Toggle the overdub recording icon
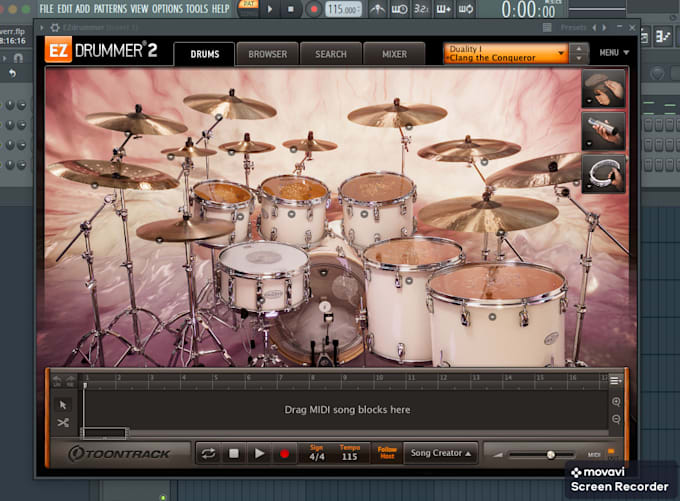The image size is (680, 501). tap(443, 9)
